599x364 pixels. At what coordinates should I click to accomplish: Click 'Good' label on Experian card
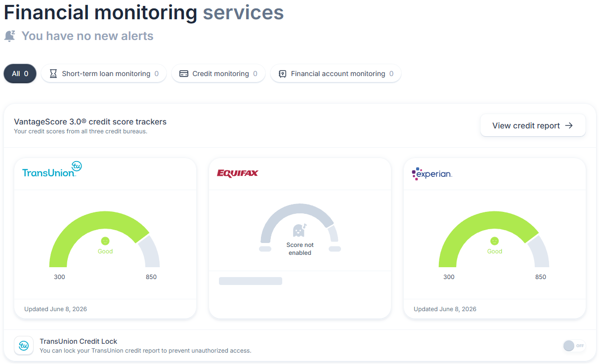[495, 251]
